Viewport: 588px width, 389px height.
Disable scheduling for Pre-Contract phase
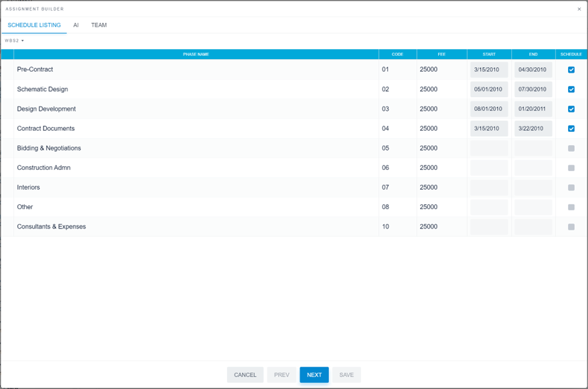click(571, 70)
